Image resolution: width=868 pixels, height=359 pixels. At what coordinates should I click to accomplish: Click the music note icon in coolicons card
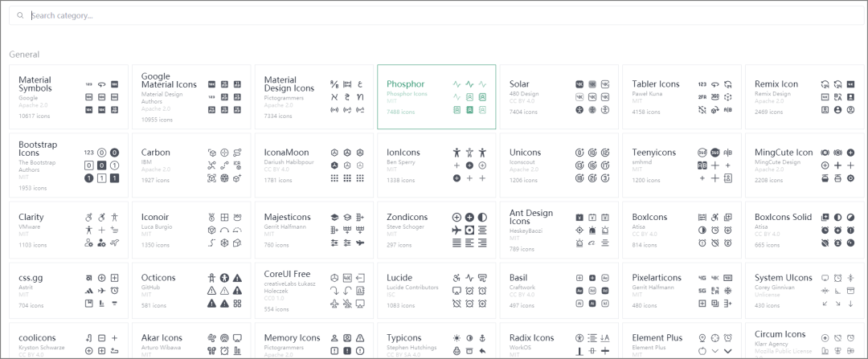(88, 338)
